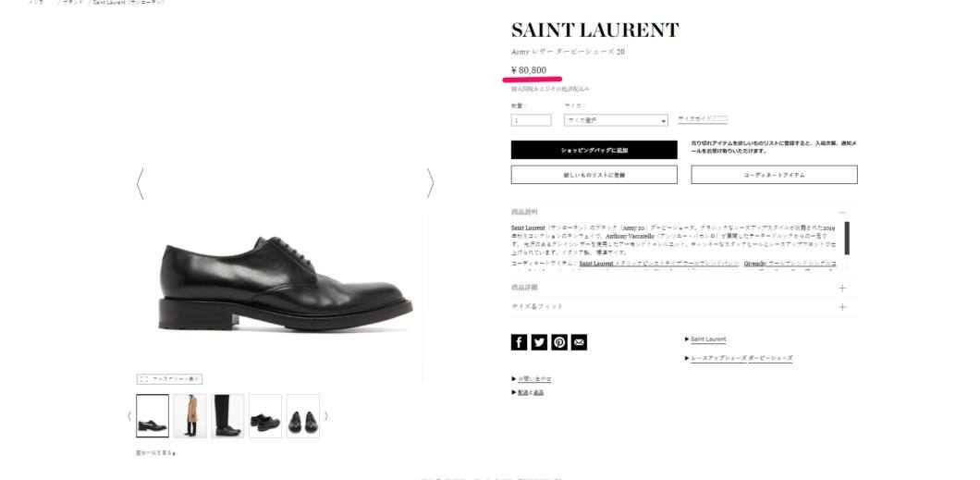Open fullscreen view below the shoe image
The height and width of the screenshot is (480, 980).
click(x=169, y=379)
